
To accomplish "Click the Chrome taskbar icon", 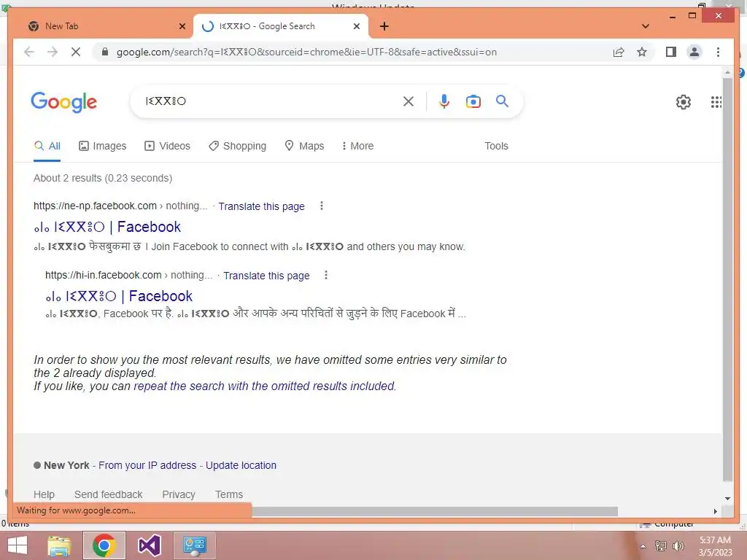I will (104, 545).
